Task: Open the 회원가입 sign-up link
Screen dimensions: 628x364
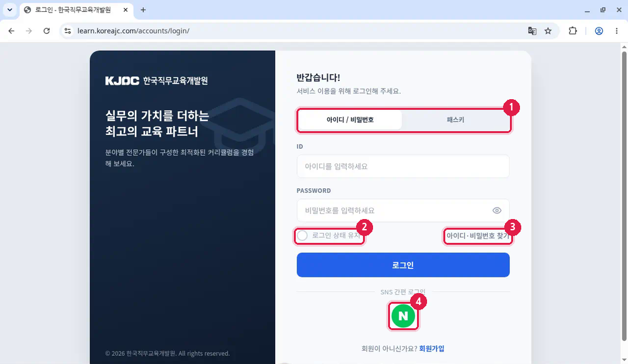Action: pos(431,348)
